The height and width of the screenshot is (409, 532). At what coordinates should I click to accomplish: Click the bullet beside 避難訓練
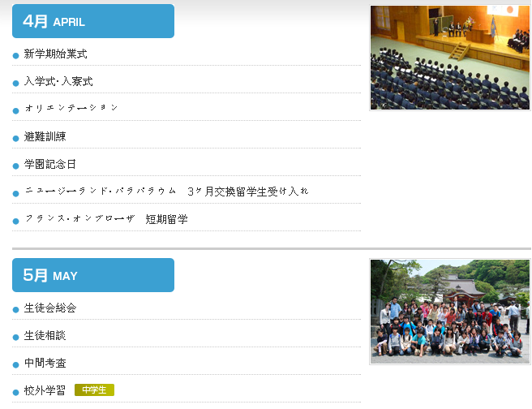point(15,139)
